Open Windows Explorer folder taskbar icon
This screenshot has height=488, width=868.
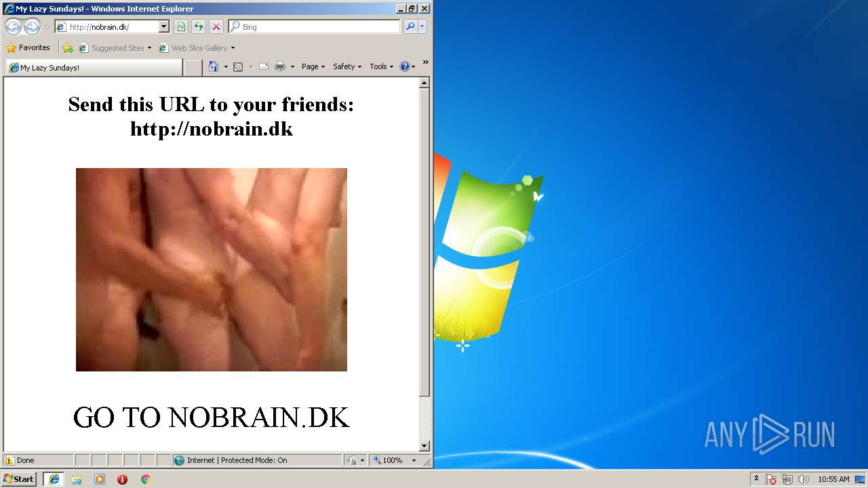(x=77, y=479)
